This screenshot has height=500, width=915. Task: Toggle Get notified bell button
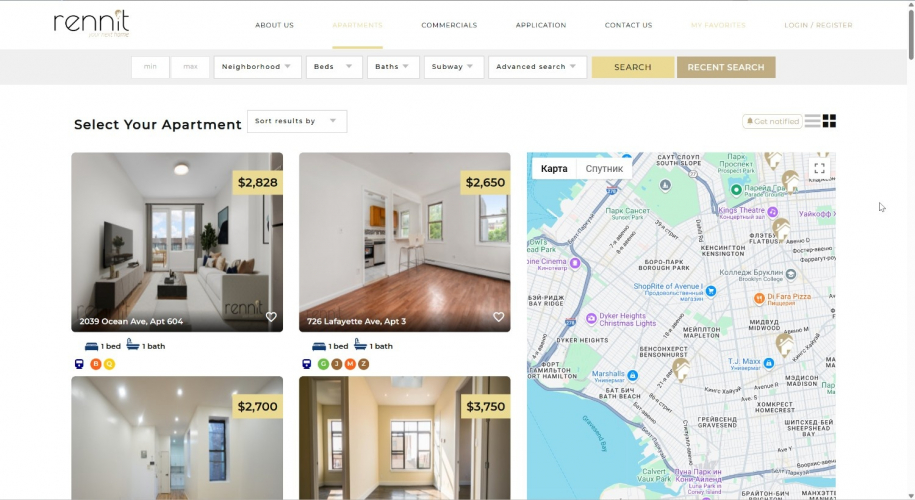(773, 121)
